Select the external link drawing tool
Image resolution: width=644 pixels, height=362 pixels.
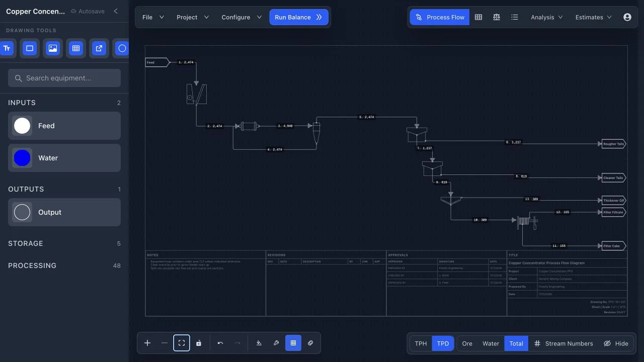tap(99, 49)
